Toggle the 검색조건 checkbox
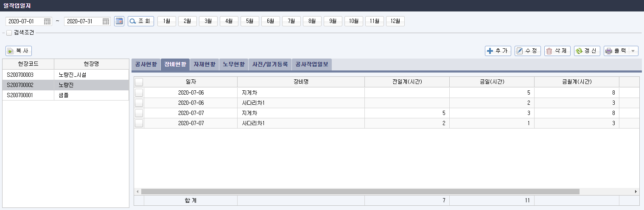 coord(9,33)
